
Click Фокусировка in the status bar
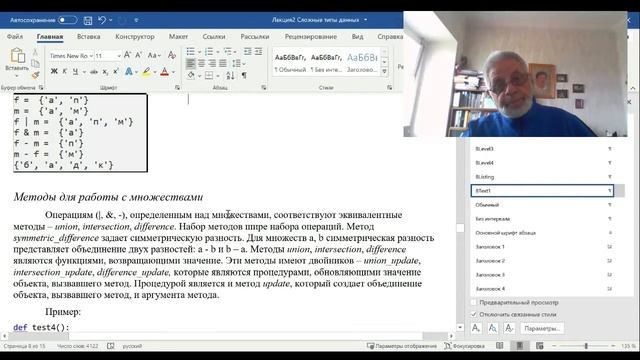[x=464, y=346]
